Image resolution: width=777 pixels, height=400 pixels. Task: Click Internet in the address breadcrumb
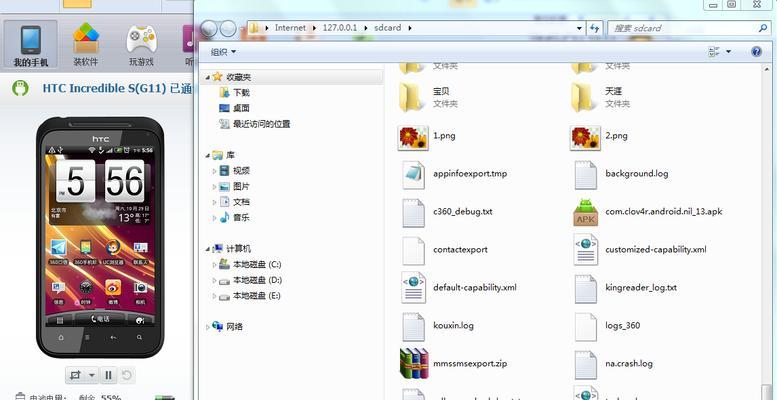290,28
